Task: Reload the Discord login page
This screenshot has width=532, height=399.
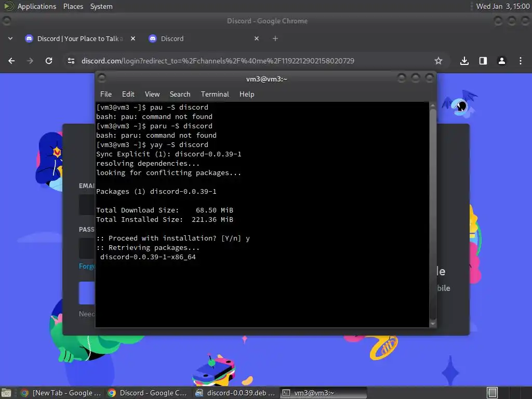Action: (49, 61)
